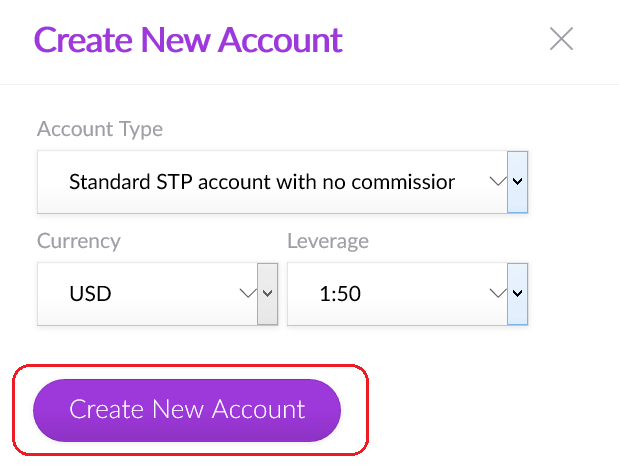Click the thin chevron in Currency field
Viewport: 619px width, 470px height.
coord(248,293)
